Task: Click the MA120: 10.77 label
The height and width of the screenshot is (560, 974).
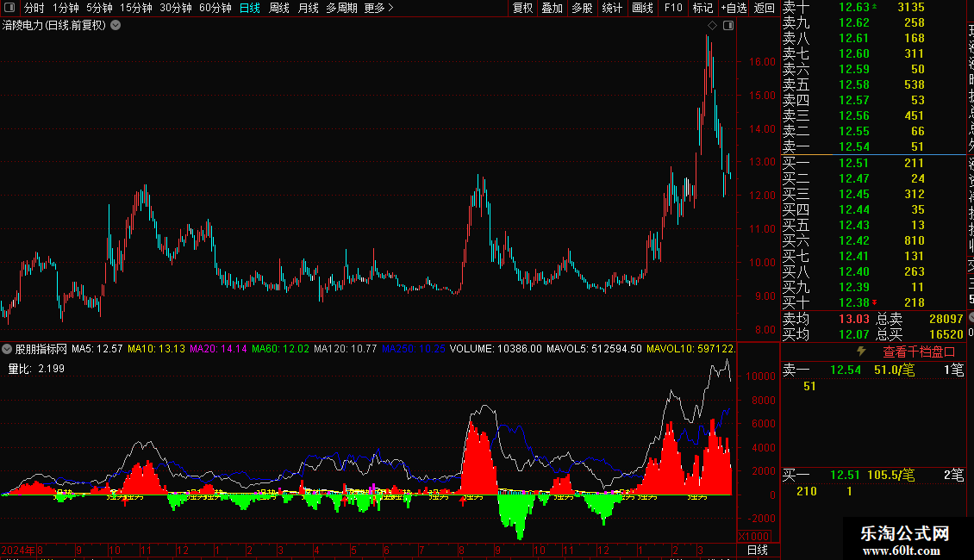Action: pyautogui.click(x=346, y=349)
